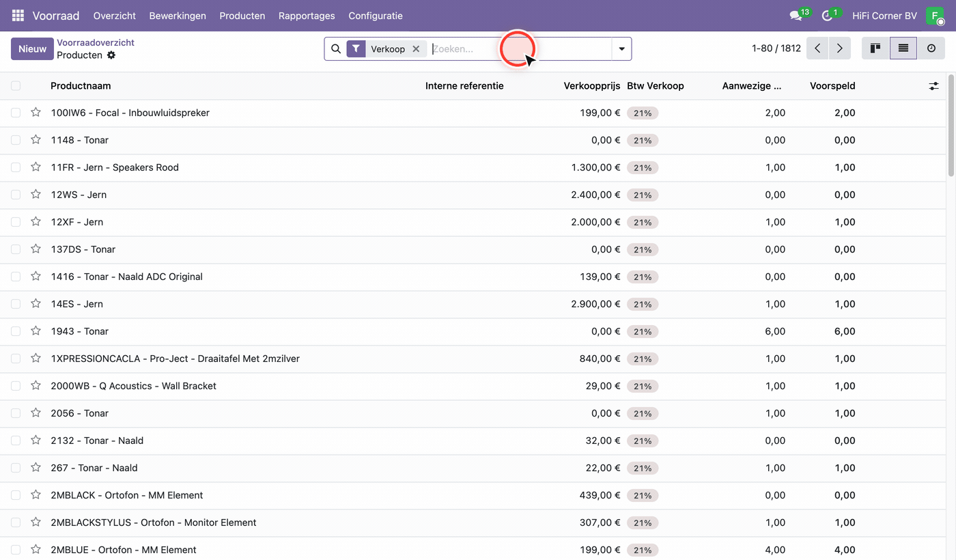Favorite the 11FR - Jern - Speakers Rood star
This screenshot has height=560, width=956.
(36, 167)
